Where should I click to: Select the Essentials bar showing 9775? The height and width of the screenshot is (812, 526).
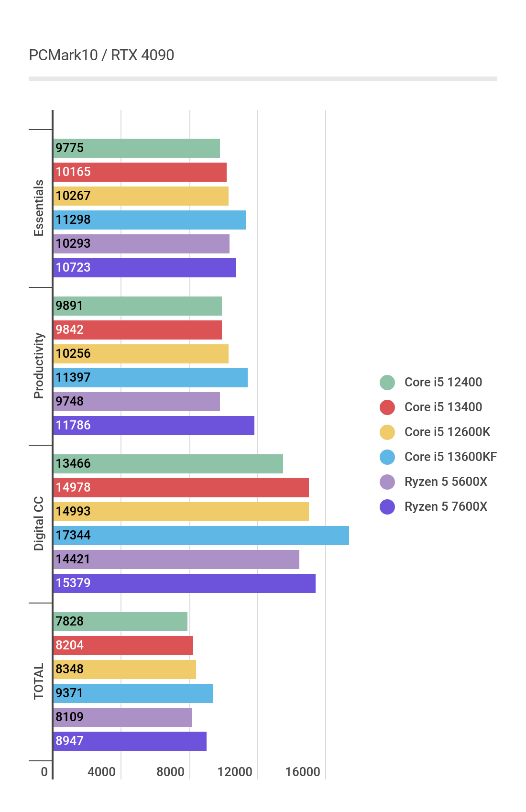click(136, 148)
